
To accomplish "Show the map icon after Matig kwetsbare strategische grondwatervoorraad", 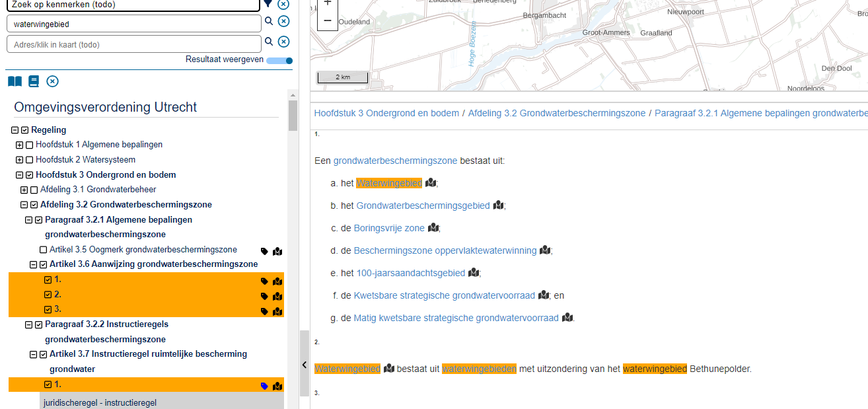I will click(x=567, y=318).
